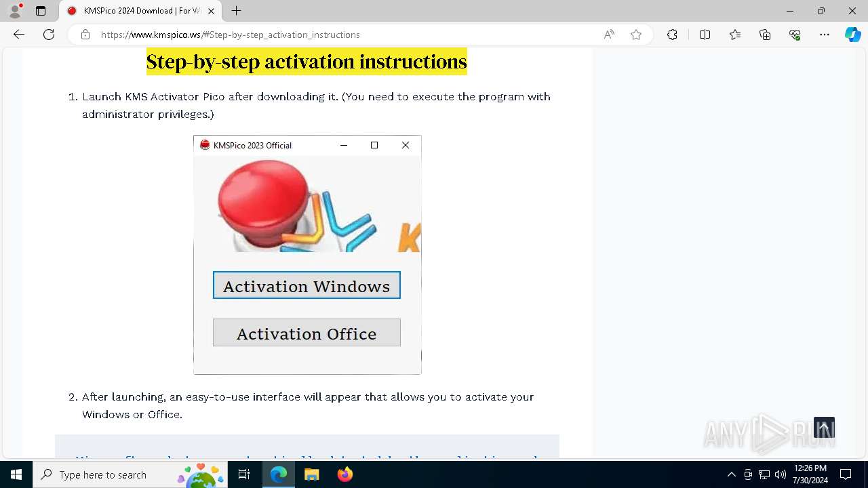This screenshot has height=488, width=868.
Task: Open network status tray icon
Action: pyautogui.click(x=764, y=474)
